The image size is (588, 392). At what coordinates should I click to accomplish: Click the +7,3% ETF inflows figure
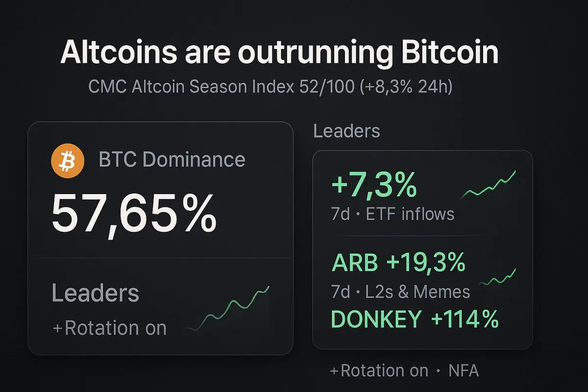pyautogui.click(x=374, y=187)
